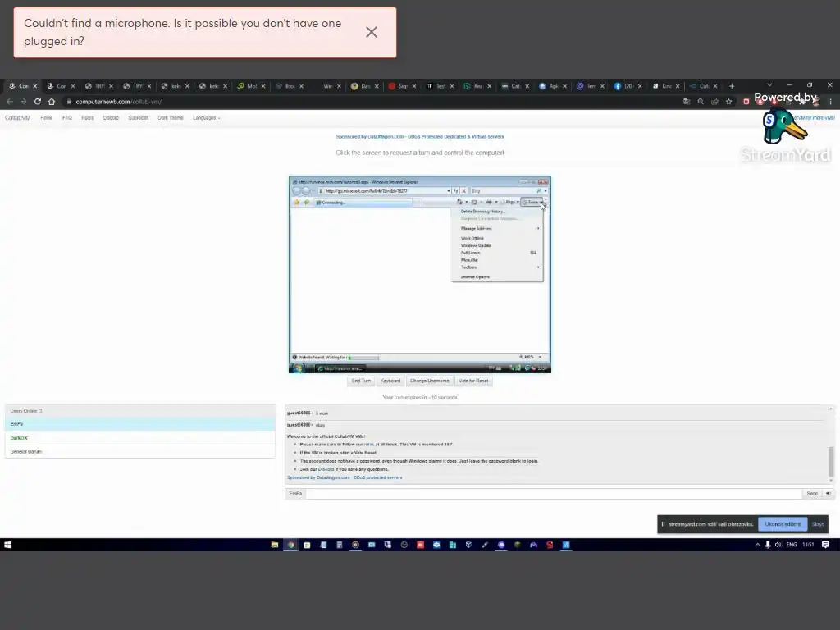This screenshot has width=840, height=630.
Task: Click the zoom magnifier icon in address bar
Action: (x=701, y=101)
